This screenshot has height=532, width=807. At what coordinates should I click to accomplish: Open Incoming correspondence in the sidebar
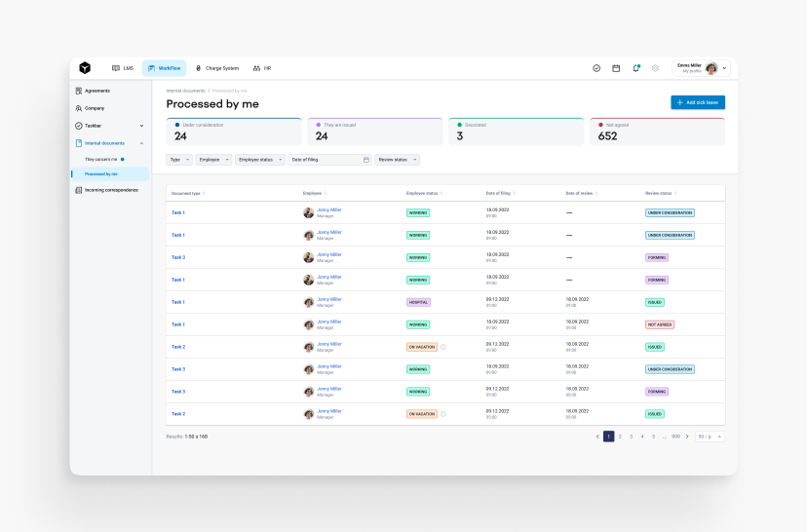click(x=111, y=190)
